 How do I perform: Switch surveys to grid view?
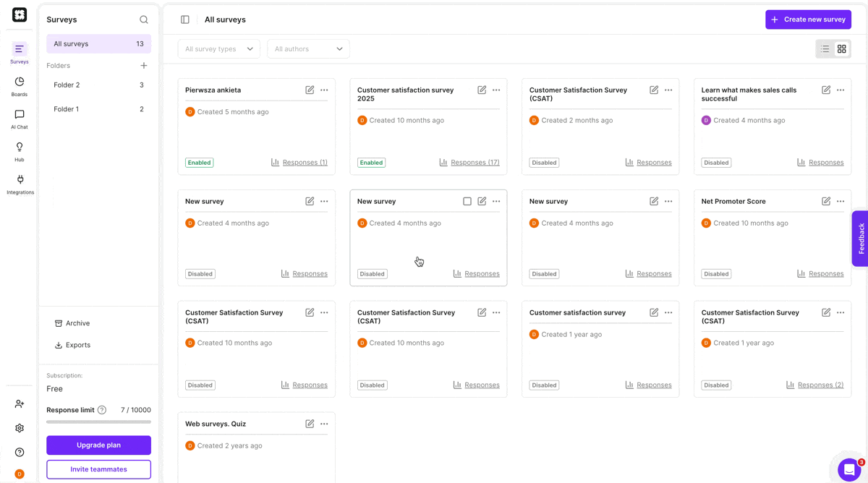click(841, 48)
